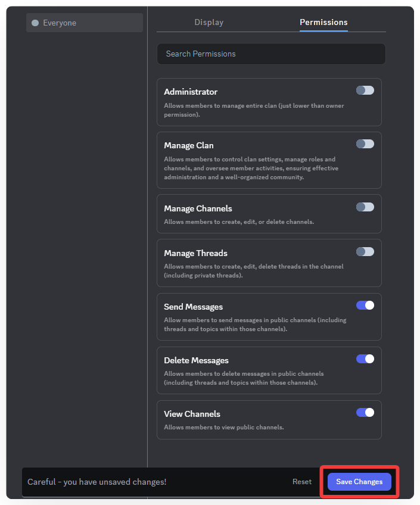Disable the View Channels toggle

[x=365, y=412]
